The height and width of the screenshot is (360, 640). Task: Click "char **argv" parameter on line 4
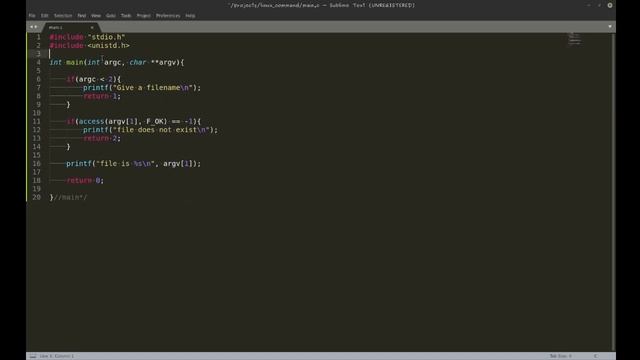(154, 62)
